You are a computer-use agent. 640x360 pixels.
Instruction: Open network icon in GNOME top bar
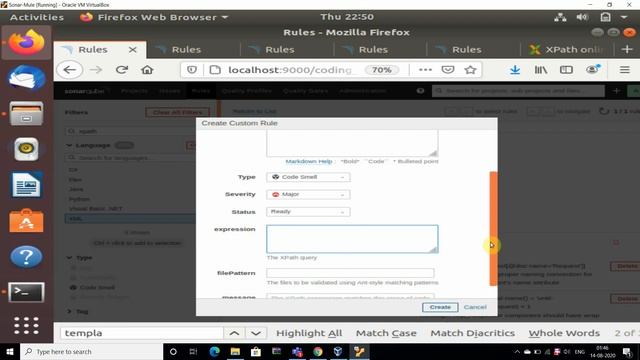pyautogui.click(x=560, y=17)
